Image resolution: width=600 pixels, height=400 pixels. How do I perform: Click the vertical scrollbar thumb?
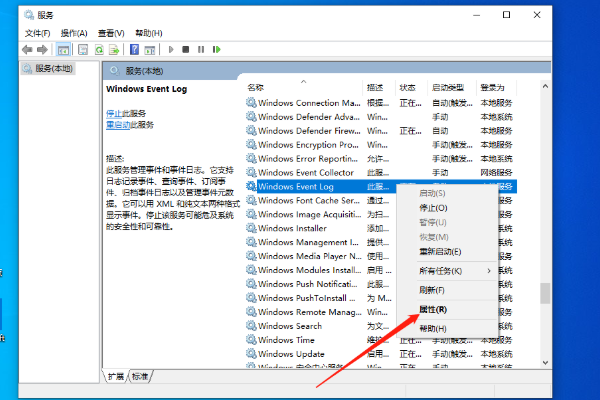tap(545, 293)
